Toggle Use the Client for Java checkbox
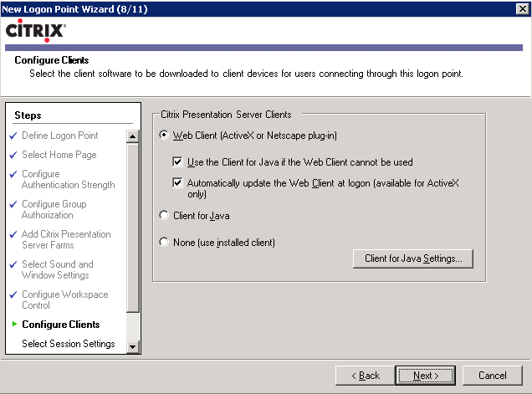The image size is (532, 394). click(x=177, y=162)
